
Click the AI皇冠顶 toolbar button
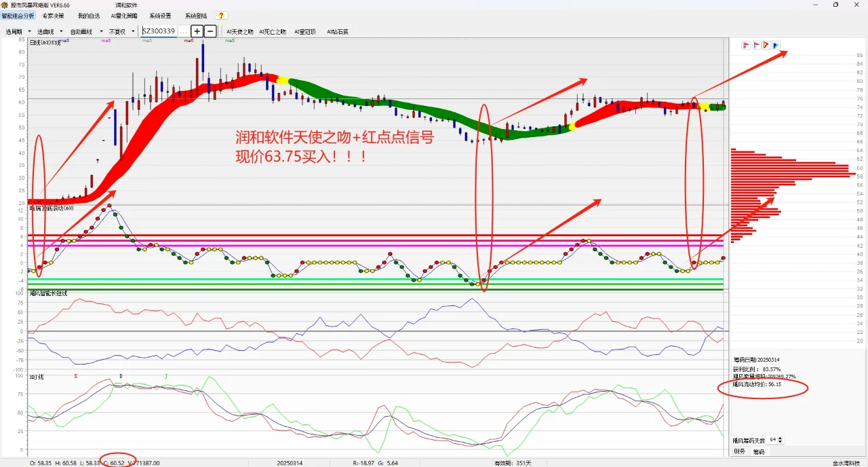coord(305,32)
